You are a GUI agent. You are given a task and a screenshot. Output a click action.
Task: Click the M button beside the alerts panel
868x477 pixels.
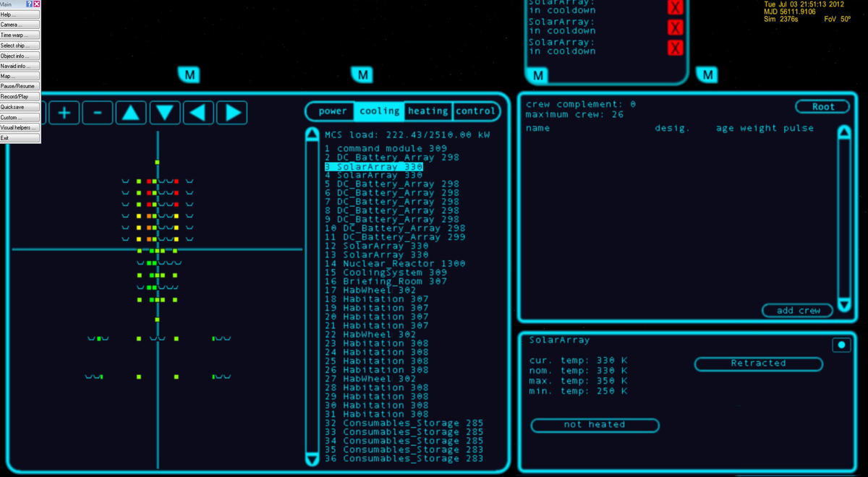[x=707, y=74]
